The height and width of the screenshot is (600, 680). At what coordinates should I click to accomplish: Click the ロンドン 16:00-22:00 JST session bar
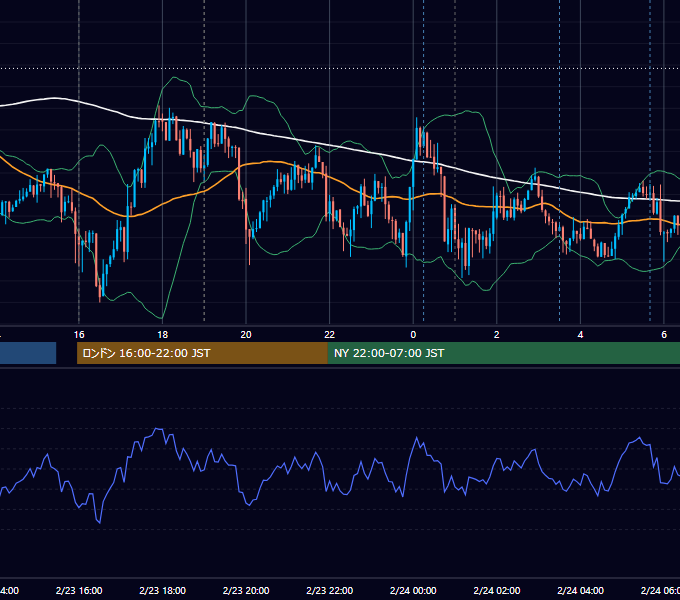click(202, 353)
